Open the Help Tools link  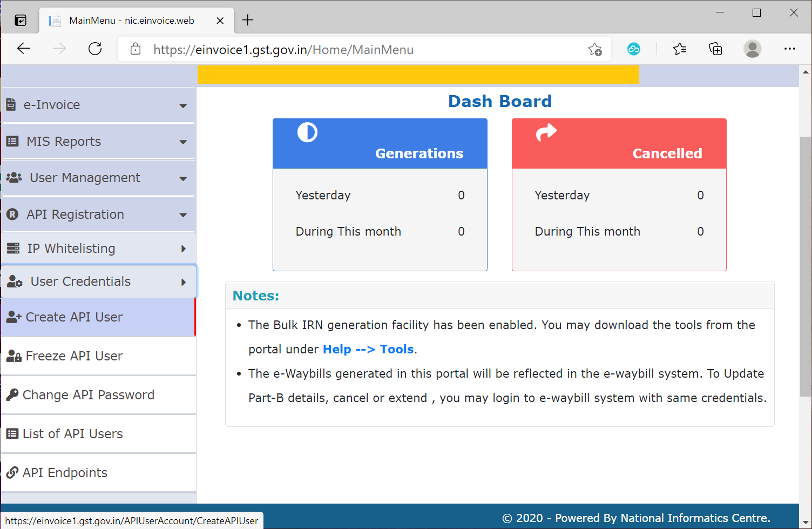pos(368,349)
